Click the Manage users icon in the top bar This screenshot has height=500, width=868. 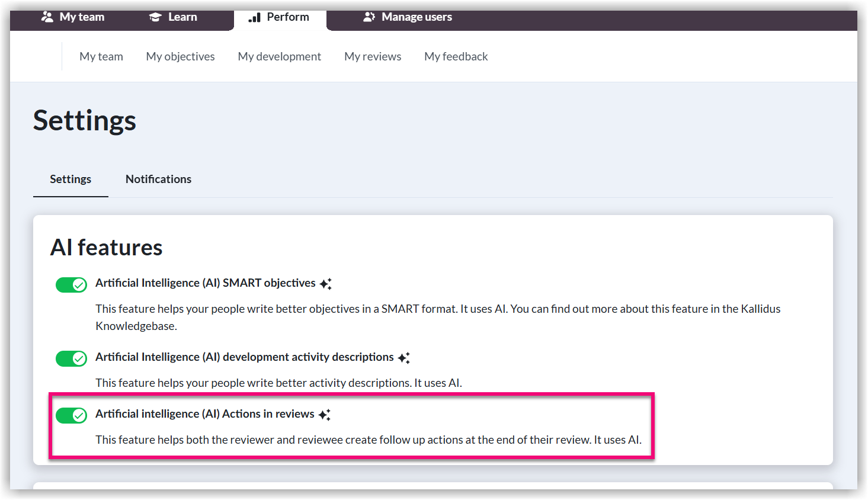(x=370, y=17)
